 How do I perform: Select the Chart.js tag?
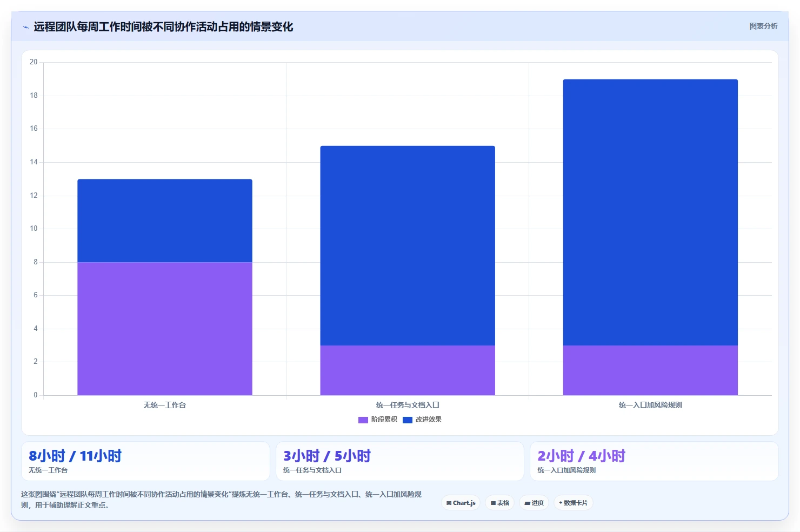[x=461, y=503]
